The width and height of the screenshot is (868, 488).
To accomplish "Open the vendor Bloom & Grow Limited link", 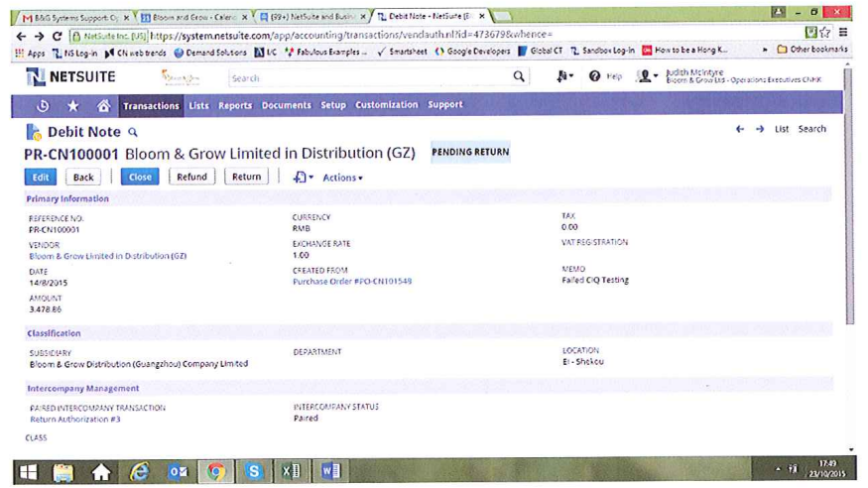I will point(107,256).
